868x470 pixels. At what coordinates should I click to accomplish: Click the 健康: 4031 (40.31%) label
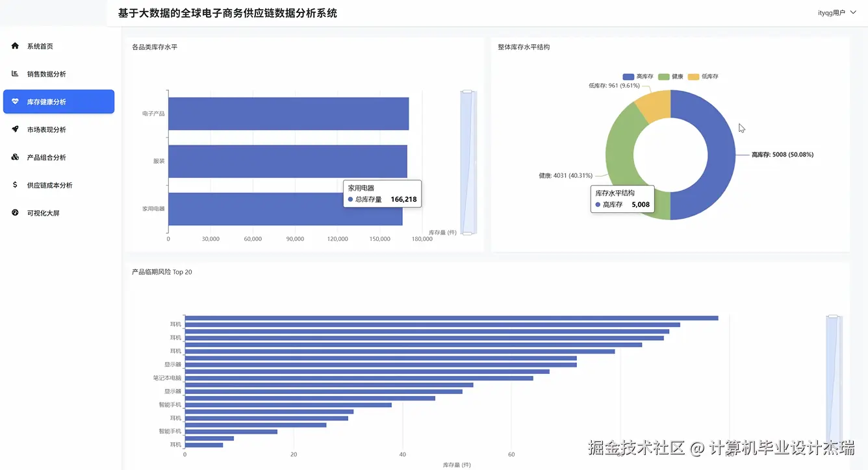(x=565, y=175)
